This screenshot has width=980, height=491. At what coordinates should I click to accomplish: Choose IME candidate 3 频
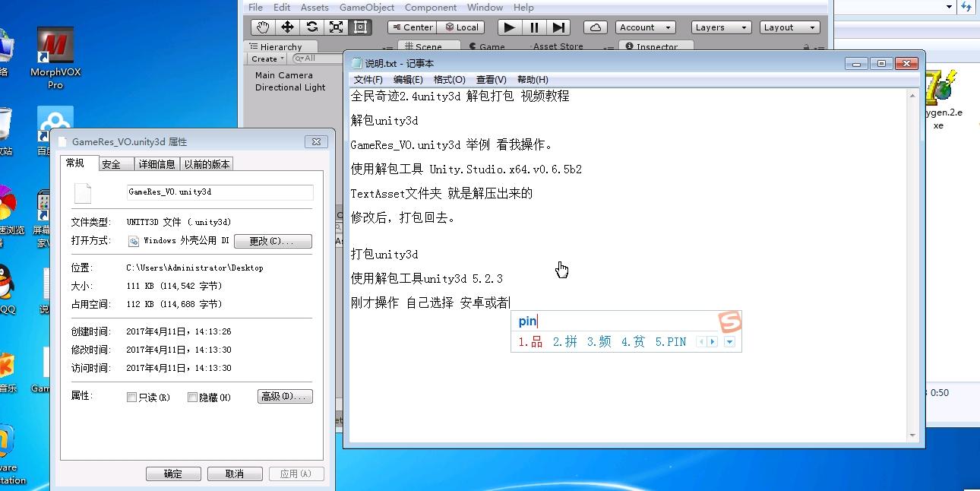coord(599,342)
